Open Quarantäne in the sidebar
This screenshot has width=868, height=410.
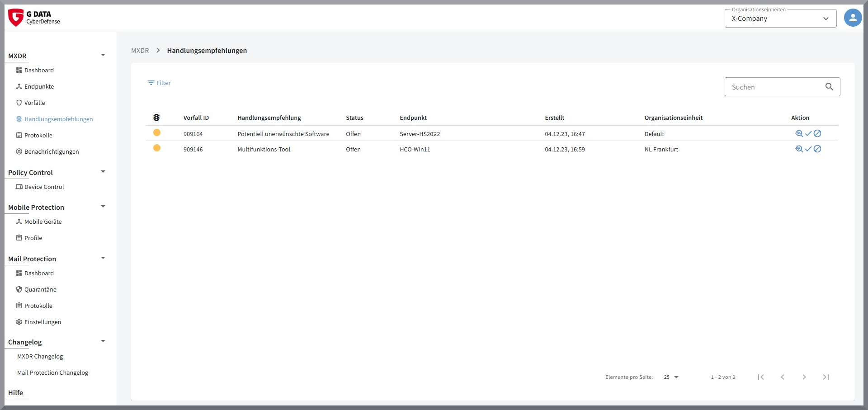pos(36,289)
